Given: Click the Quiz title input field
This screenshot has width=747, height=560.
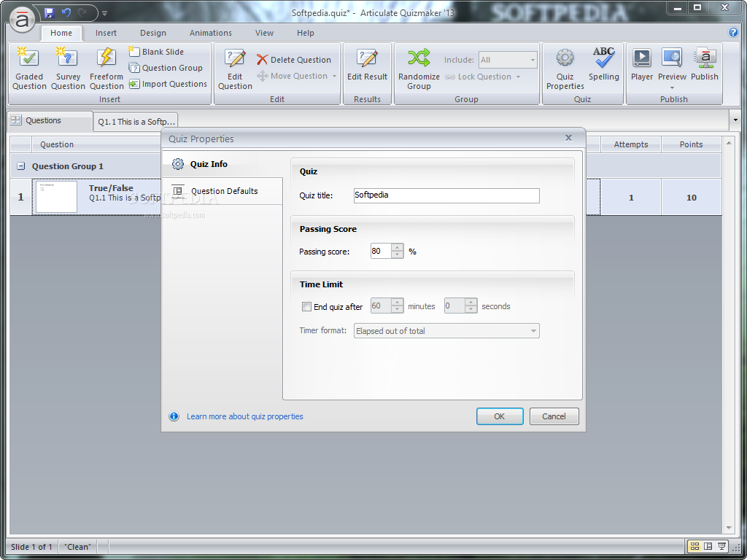Looking at the screenshot, I should (x=446, y=195).
